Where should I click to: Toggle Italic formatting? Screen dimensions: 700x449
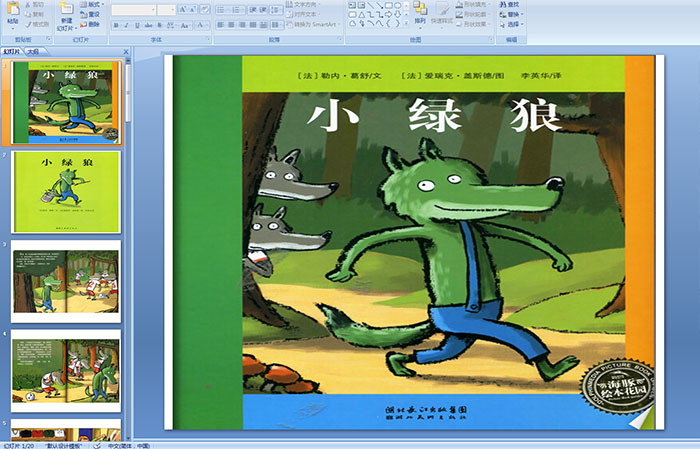pyautogui.click(x=126, y=25)
